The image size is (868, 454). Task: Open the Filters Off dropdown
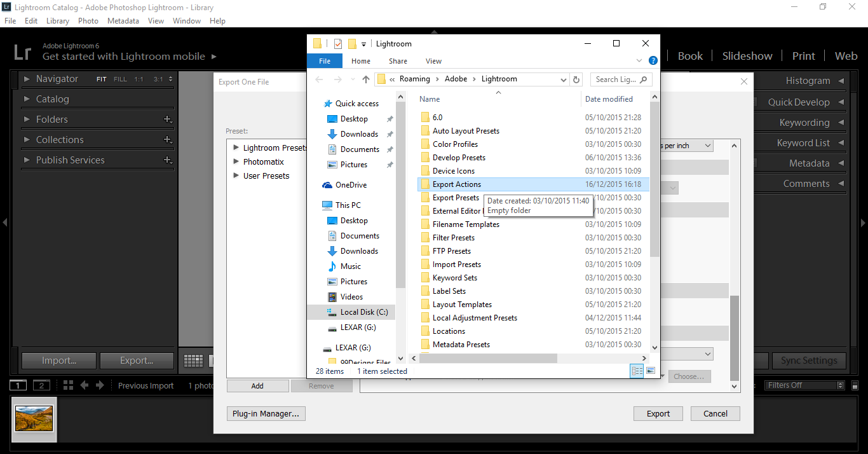coord(805,385)
